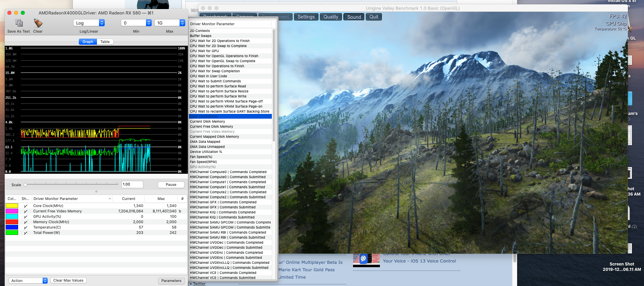Click the Pause button
Screen dimensions: 644x286
(171, 185)
